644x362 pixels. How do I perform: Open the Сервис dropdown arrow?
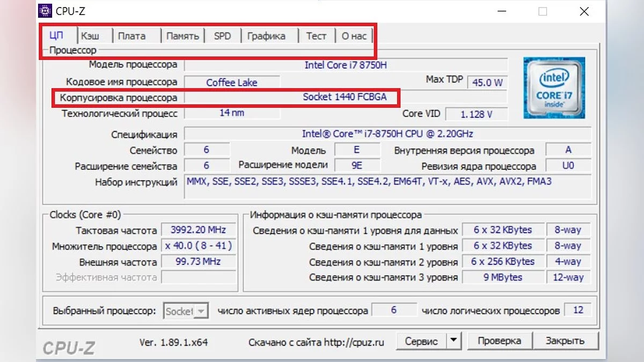[x=454, y=341]
